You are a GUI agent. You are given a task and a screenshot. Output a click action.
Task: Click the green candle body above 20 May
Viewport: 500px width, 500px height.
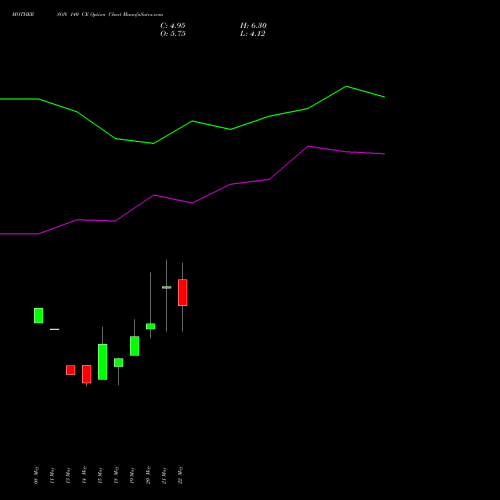click(x=151, y=326)
